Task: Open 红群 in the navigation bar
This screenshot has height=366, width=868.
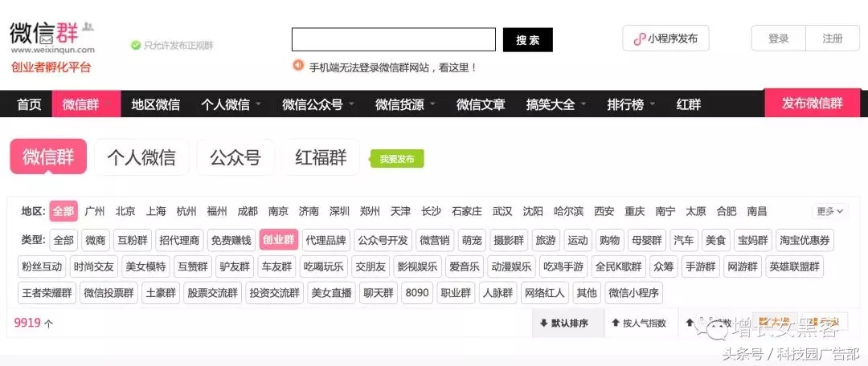Action: 689,104
